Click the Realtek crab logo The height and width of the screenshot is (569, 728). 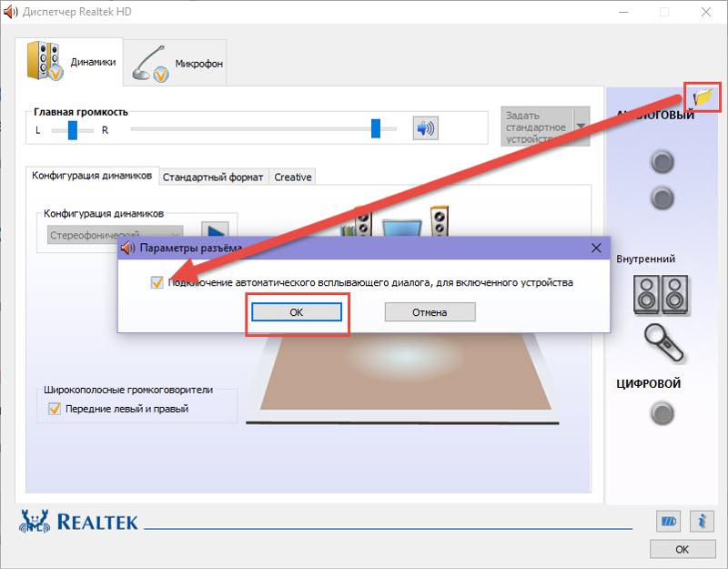pos(35,521)
